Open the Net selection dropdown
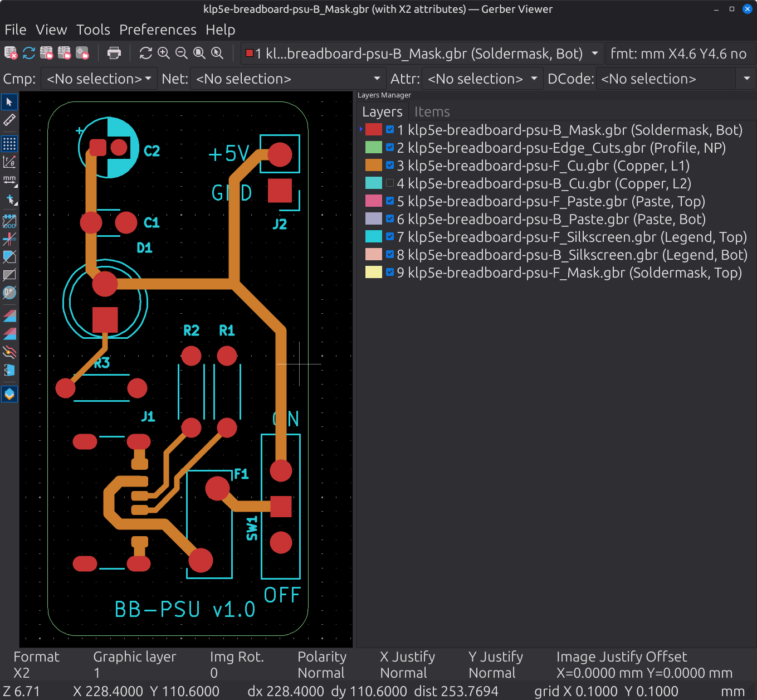 [x=288, y=79]
